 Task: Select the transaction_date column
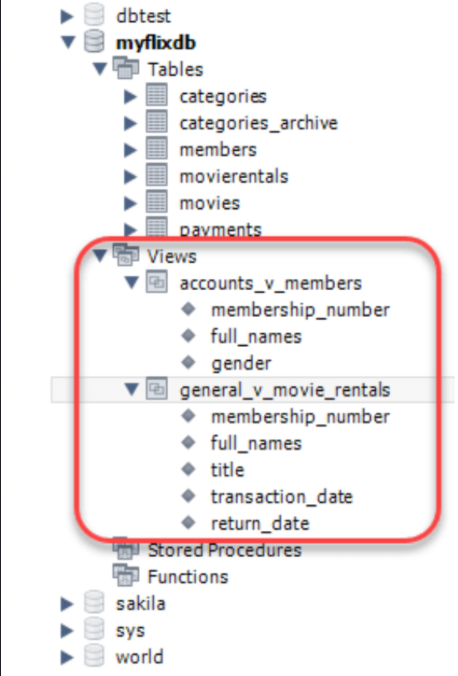click(282, 496)
